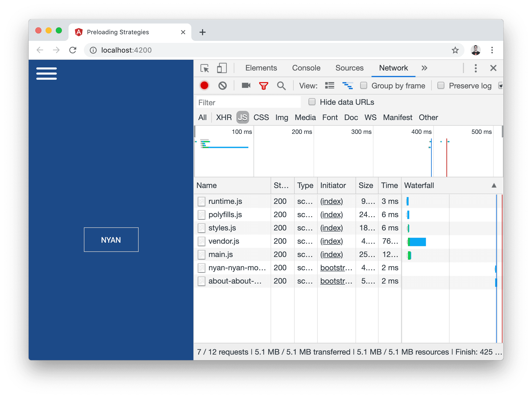Select the XHR filter tab

pyautogui.click(x=224, y=117)
